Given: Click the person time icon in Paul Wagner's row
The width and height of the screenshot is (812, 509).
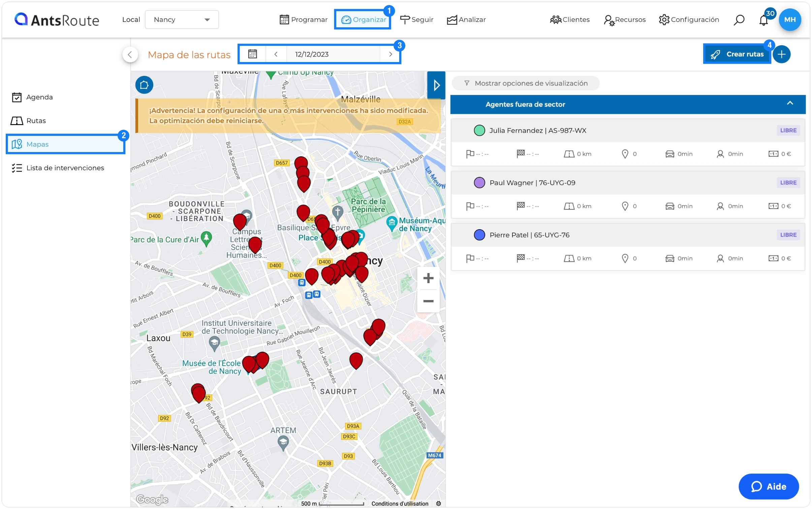Looking at the screenshot, I should (720, 206).
